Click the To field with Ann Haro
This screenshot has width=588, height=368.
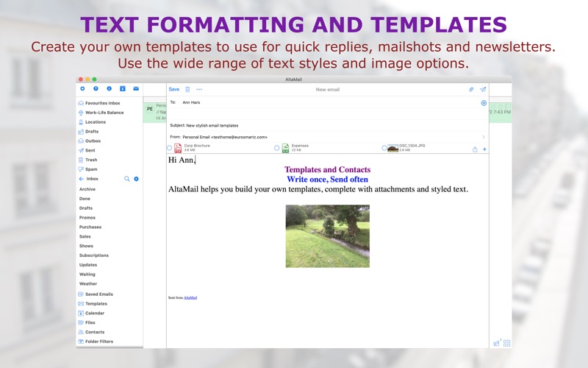(x=327, y=102)
